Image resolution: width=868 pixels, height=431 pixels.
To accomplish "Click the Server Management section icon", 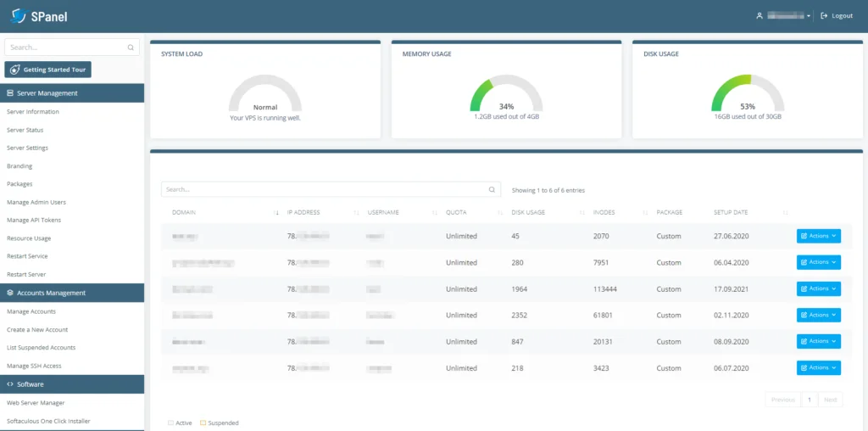I will coord(10,93).
